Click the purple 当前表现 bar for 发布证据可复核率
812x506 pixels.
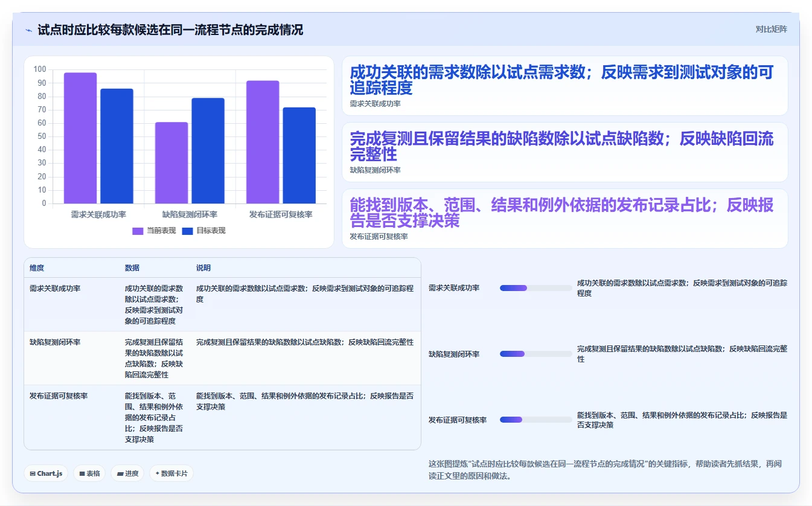click(x=263, y=142)
